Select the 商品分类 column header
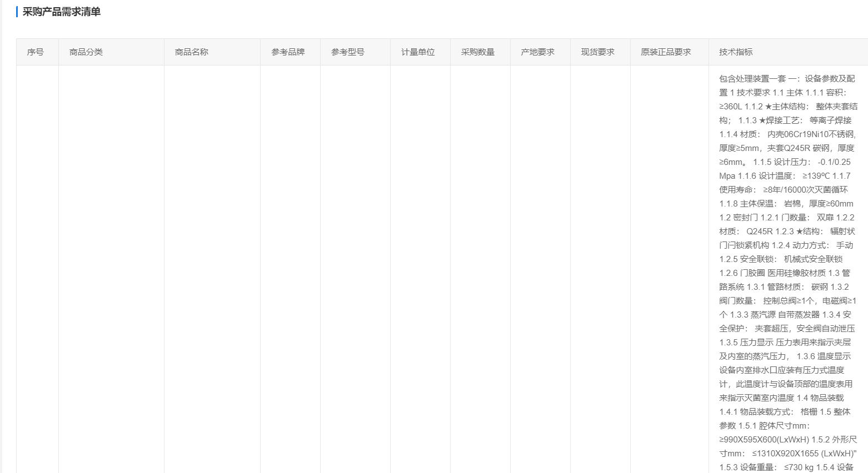Viewport: 868px width, 473px height. click(x=86, y=52)
